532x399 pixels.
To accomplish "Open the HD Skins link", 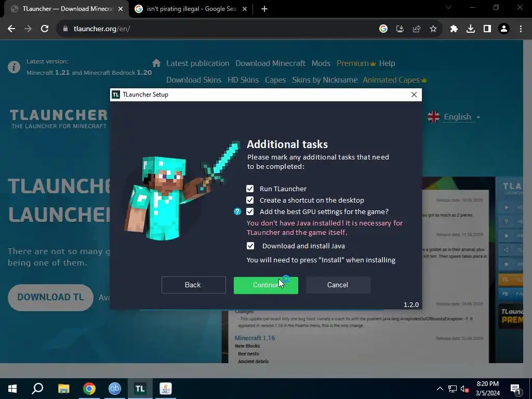I will click(x=243, y=80).
